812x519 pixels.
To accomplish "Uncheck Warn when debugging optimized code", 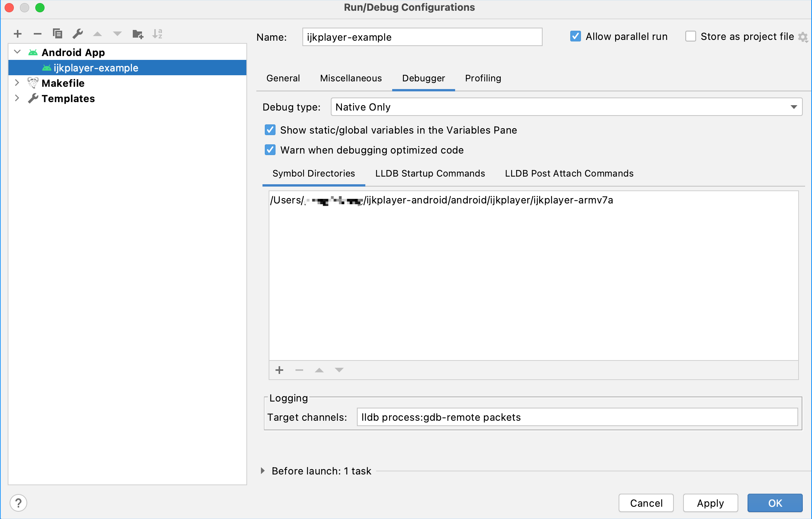I will click(x=270, y=150).
